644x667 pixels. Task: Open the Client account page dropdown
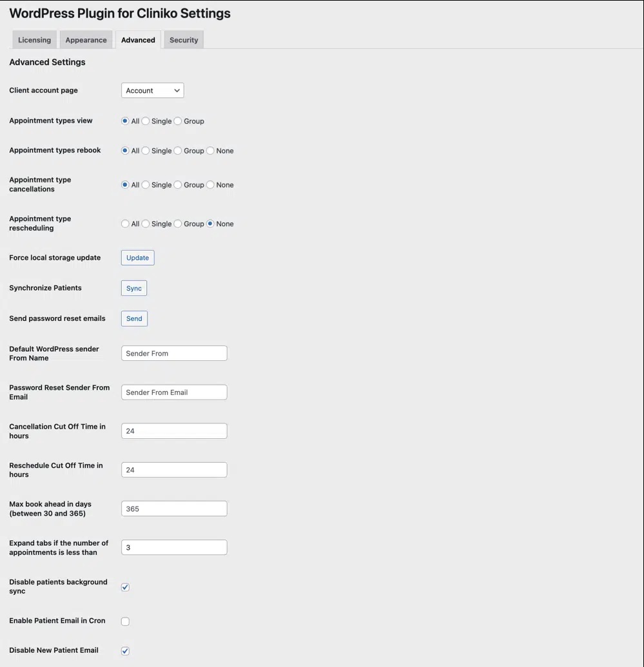click(152, 90)
